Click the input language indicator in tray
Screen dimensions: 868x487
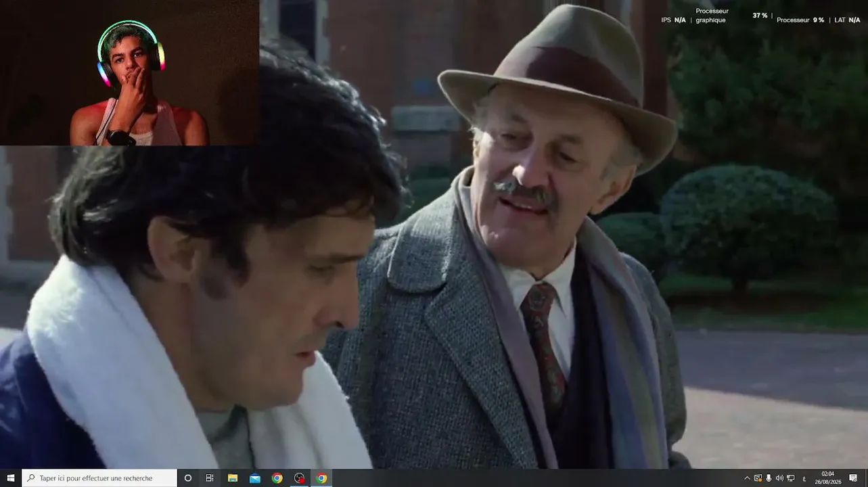coord(804,478)
